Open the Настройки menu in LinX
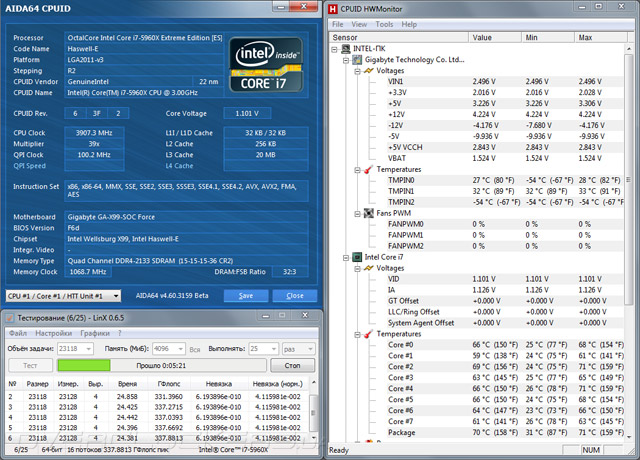Screen dimensions: 640x460 [x=53, y=333]
